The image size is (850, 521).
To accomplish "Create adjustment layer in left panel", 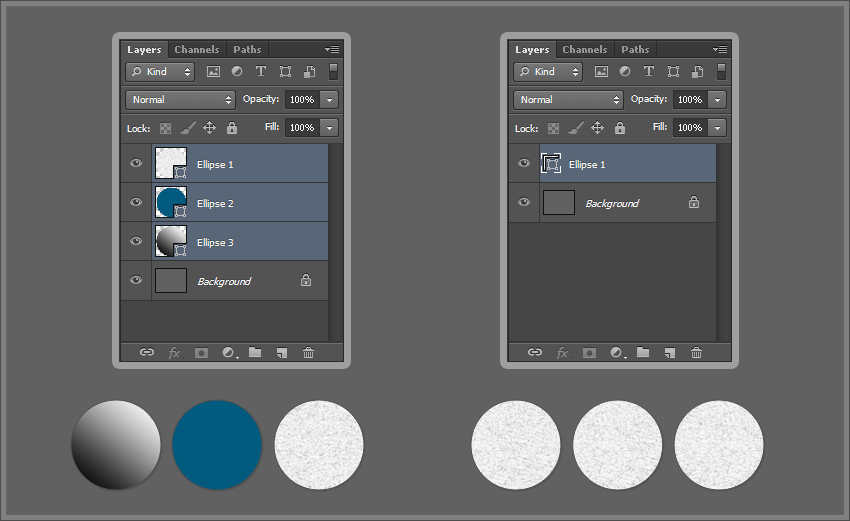I will (x=229, y=353).
